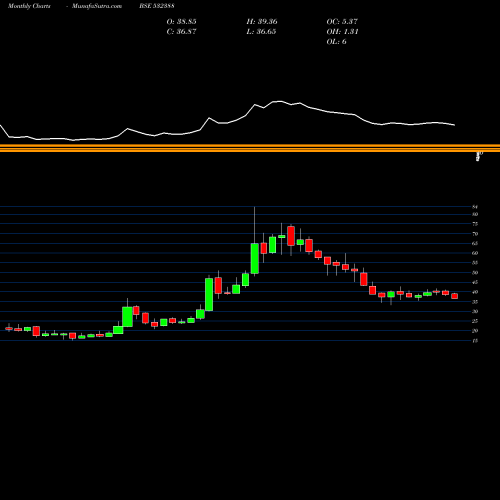Select the 'L: 36.65' low value
This screenshot has height=500, width=500.
[261, 32]
